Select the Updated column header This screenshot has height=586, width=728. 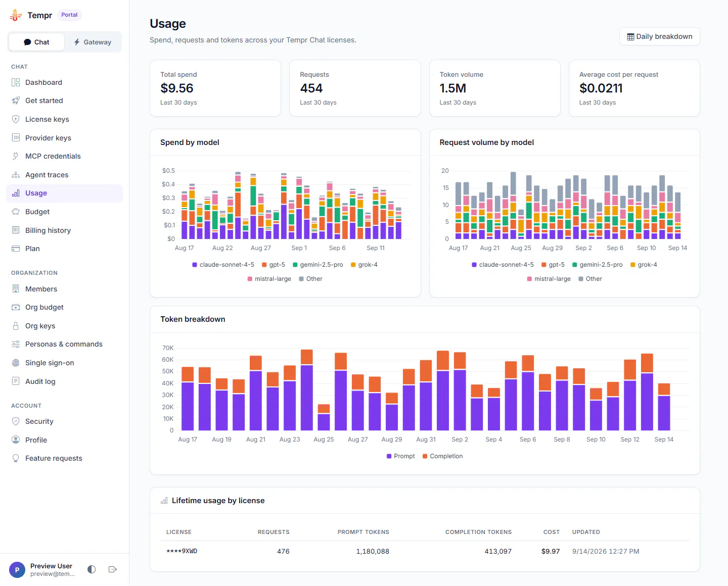tap(586, 532)
